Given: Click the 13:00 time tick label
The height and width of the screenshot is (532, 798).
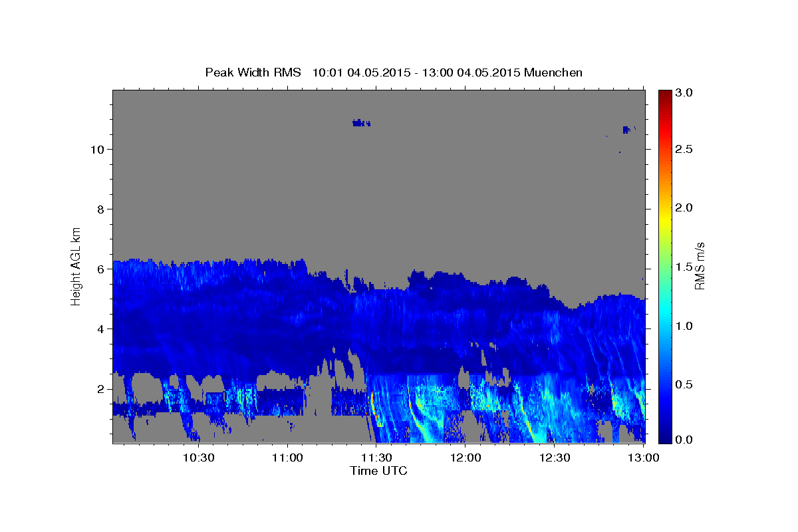Looking at the screenshot, I should click(644, 458).
